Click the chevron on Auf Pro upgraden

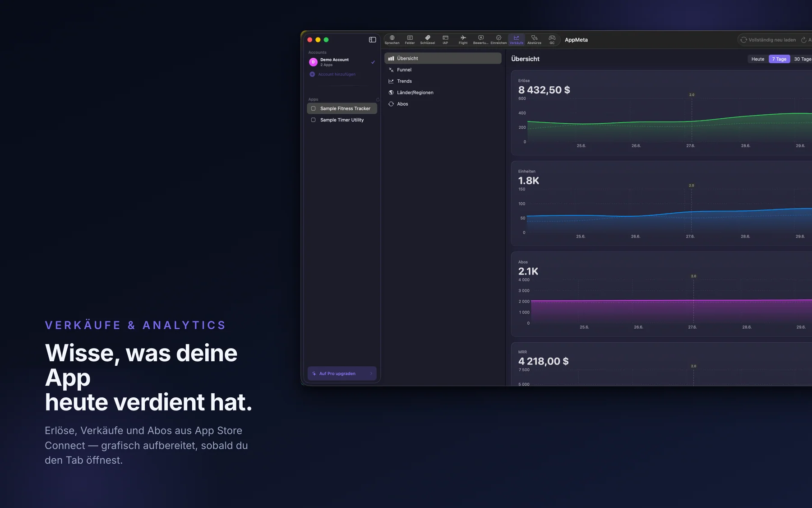pos(371,373)
